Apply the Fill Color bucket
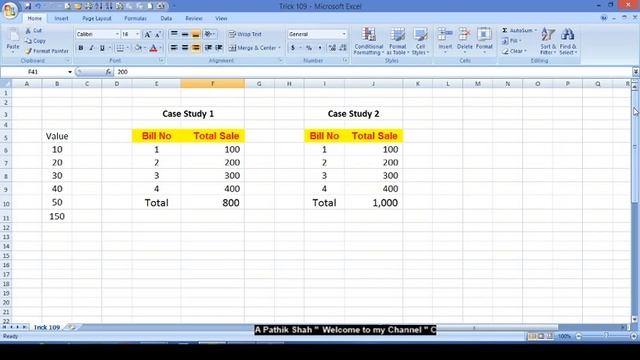The height and width of the screenshot is (360, 640). [138, 48]
